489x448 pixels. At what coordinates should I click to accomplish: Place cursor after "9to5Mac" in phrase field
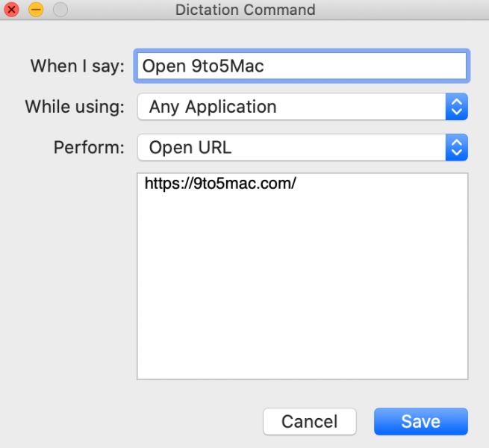click(x=266, y=66)
